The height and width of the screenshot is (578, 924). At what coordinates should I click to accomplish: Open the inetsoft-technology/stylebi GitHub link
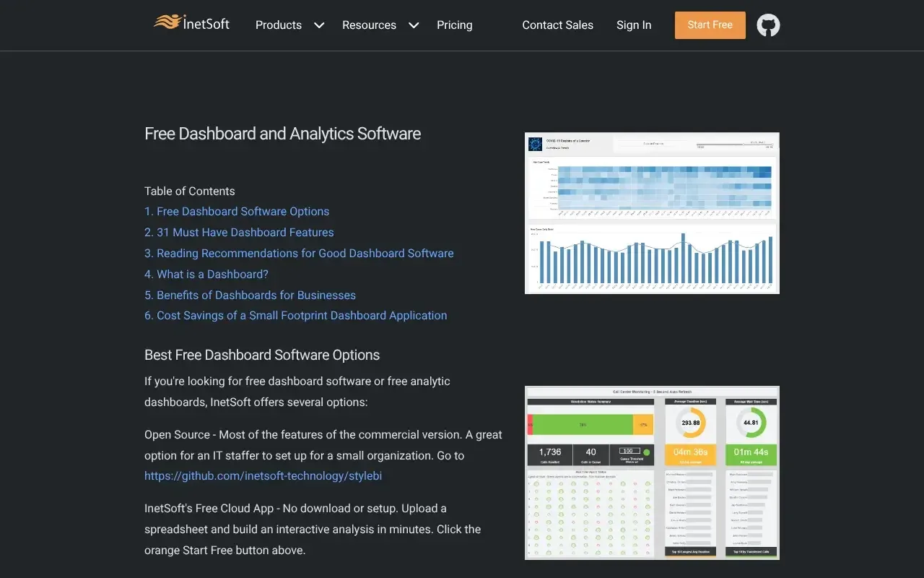coord(263,475)
